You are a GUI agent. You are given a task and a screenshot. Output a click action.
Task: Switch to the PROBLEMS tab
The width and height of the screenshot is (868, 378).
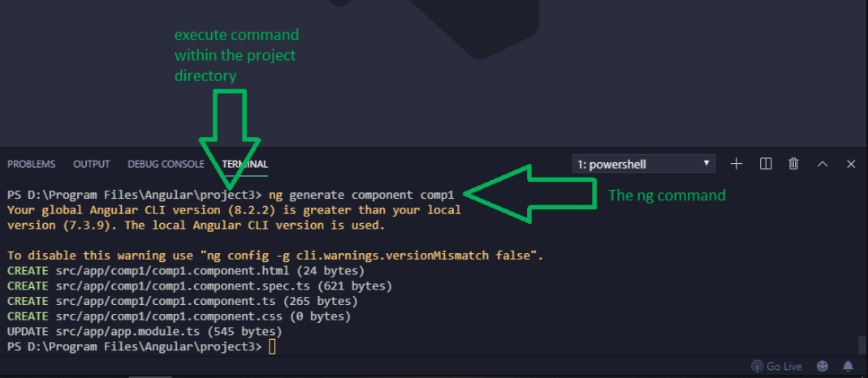pos(32,164)
